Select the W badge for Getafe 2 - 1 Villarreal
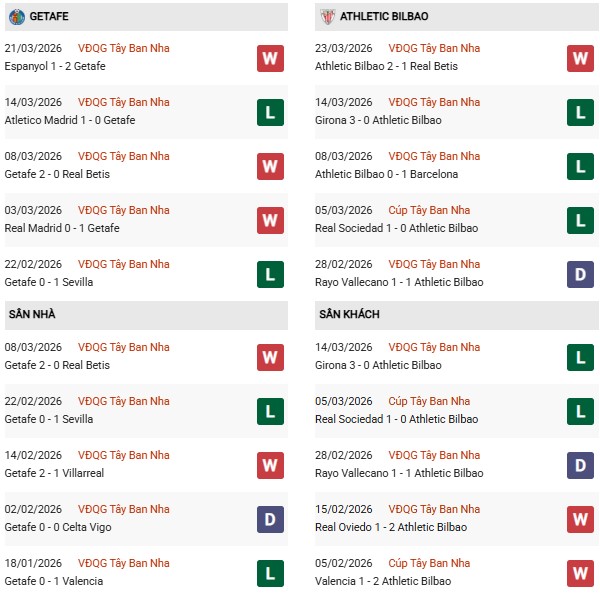 [x=270, y=465]
